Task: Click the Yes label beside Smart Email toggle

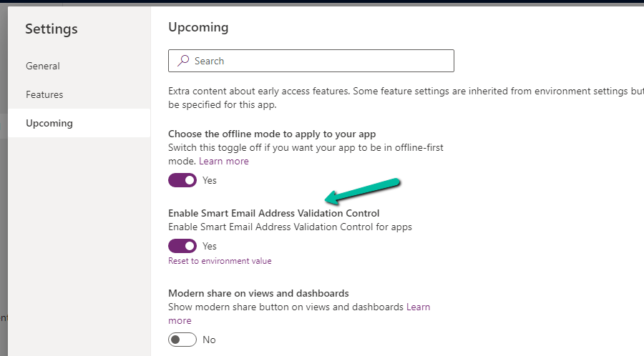Action: pos(210,246)
